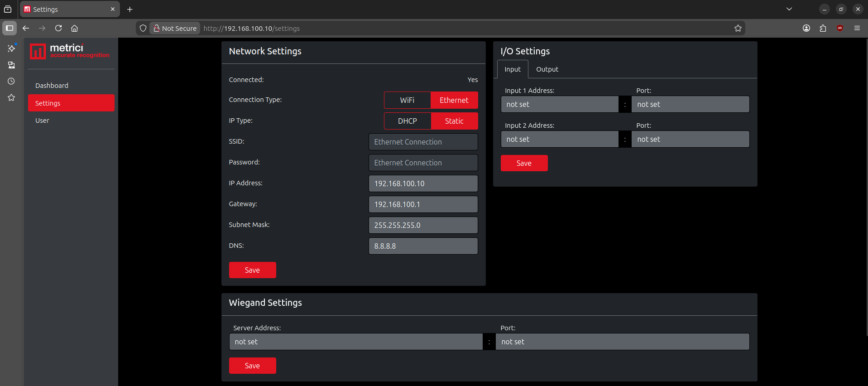Click the IP Address field
This screenshot has width=868, height=386.
coord(423,183)
